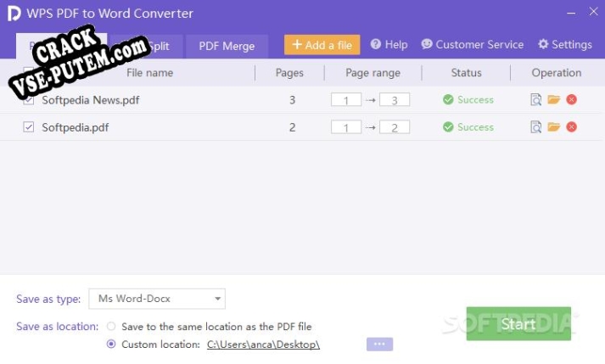Click the Success text for Softpedia.pdf
Image resolution: width=605 pixels, height=364 pixels.
point(475,127)
